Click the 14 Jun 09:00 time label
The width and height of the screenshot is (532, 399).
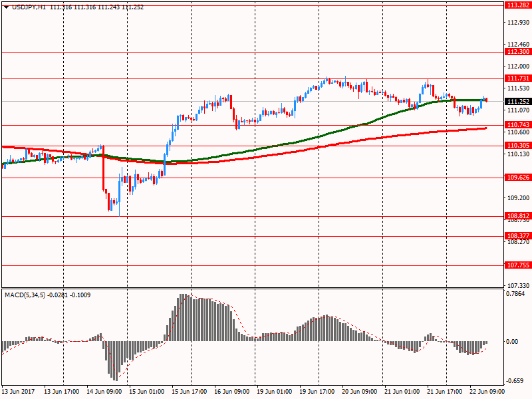pyautogui.click(x=104, y=392)
